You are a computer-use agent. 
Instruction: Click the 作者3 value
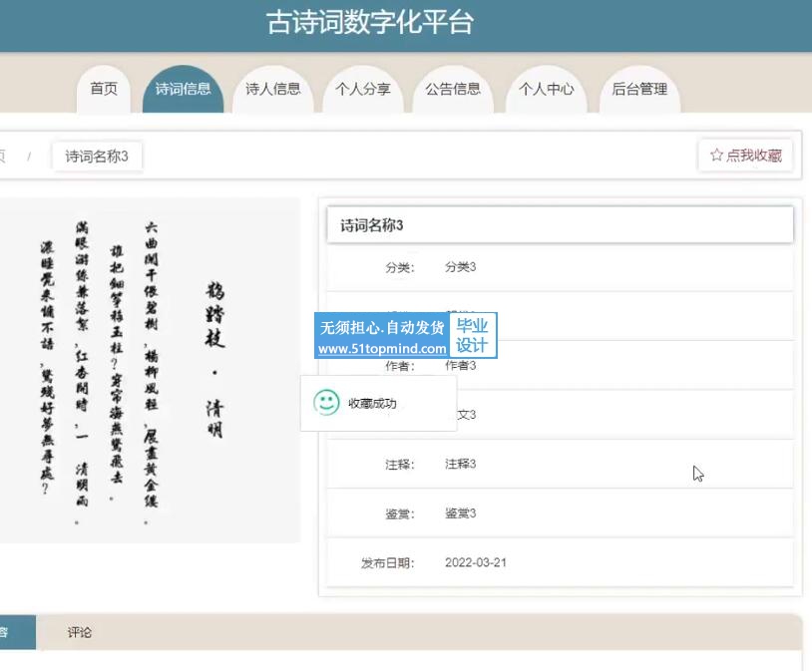(461, 366)
